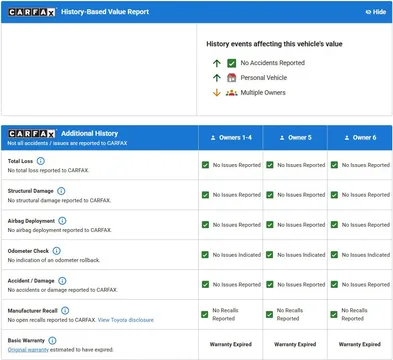
Task: Select the Owner 5 column header
Action: tap(295, 138)
